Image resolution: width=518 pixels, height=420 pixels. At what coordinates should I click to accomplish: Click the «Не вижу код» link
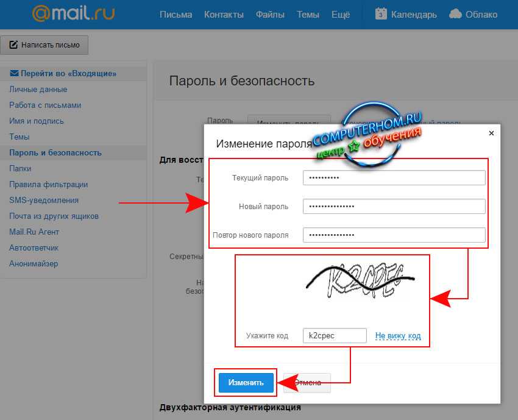[398, 336]
